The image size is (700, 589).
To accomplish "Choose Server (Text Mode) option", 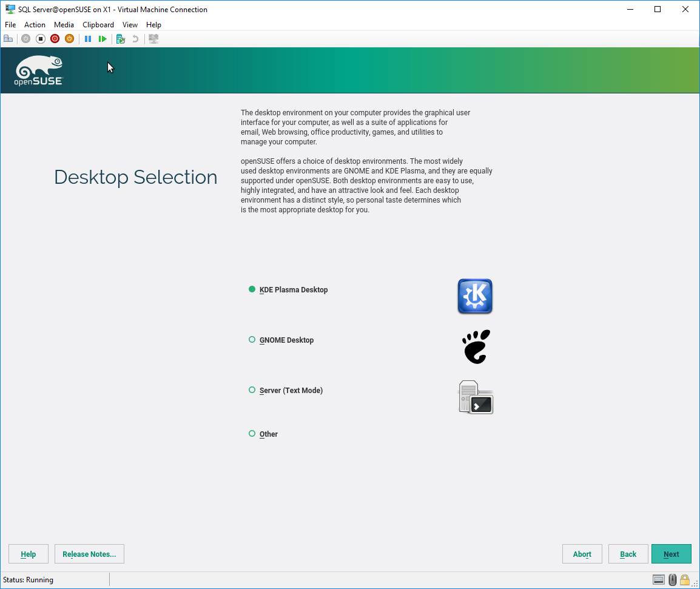I will tap(252, 390).
